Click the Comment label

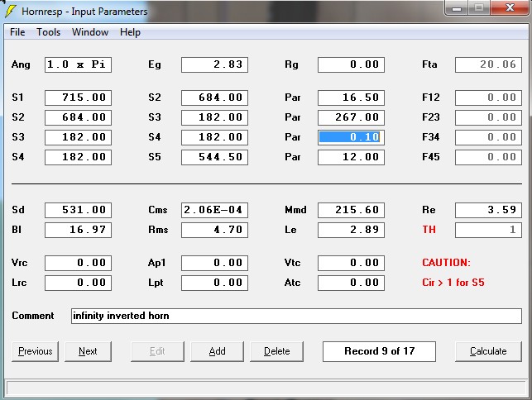33,316
